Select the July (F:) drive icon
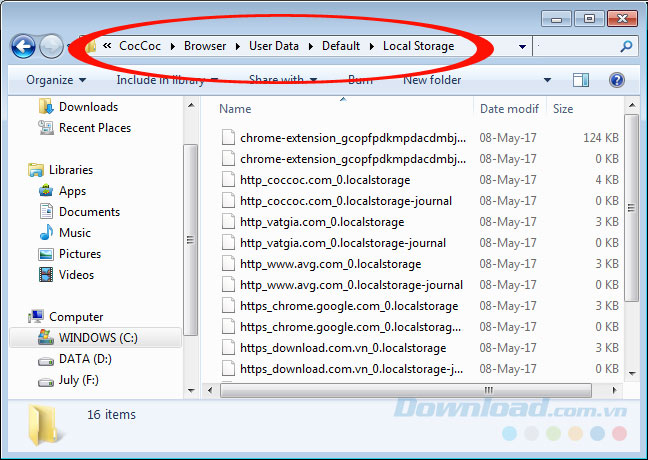The width and height of the screenshot is (648, 460). (46, 382)
